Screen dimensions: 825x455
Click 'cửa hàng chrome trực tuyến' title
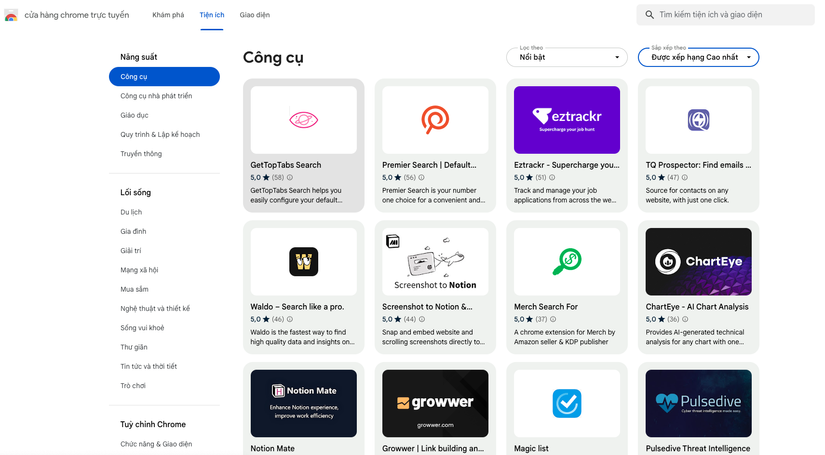pos(77,15)
